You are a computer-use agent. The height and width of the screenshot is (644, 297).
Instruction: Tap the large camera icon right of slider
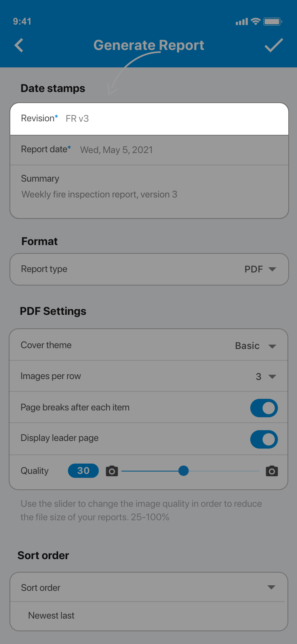272,471
